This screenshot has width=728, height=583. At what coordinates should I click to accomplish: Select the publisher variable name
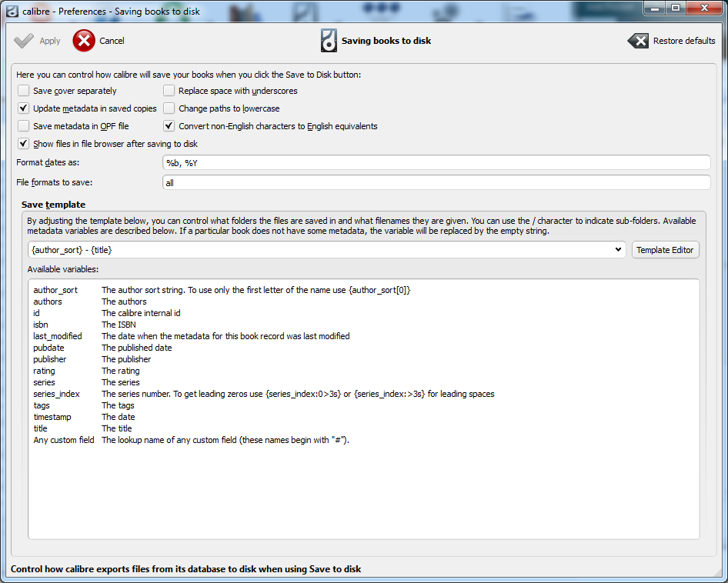click(50, 359)
